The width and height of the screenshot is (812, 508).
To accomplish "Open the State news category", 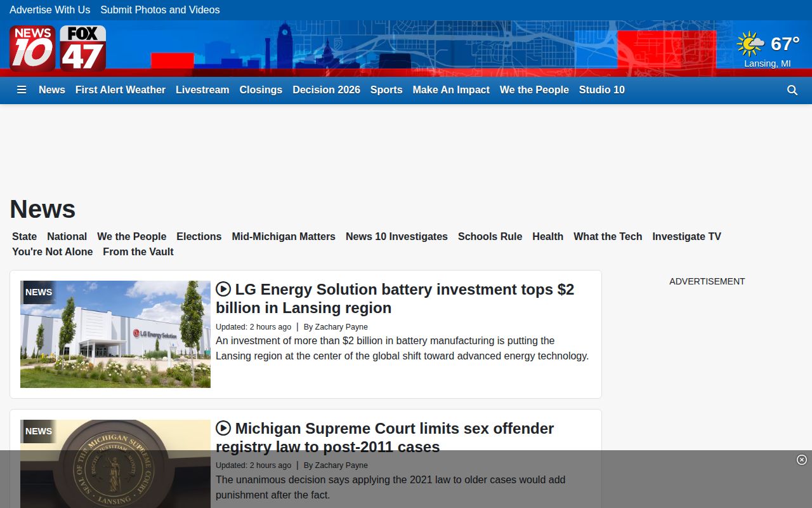I will [24, 236].
